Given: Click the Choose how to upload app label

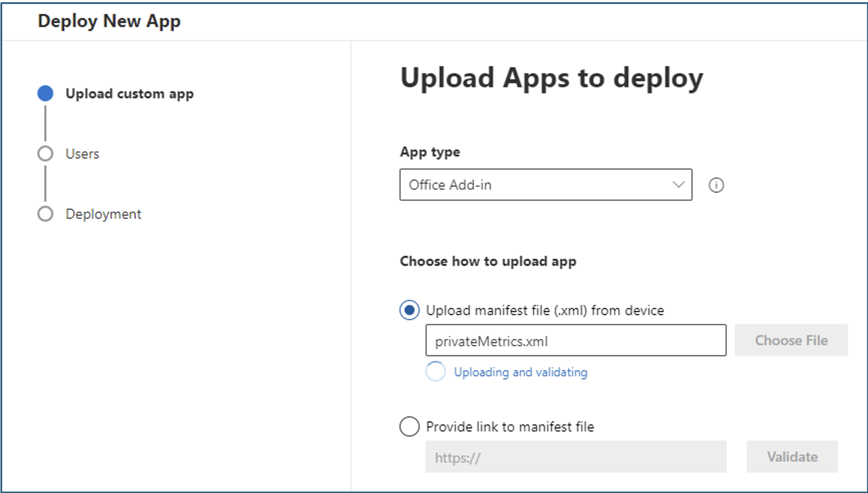Looking at the screenshot, I should (488, 261).
